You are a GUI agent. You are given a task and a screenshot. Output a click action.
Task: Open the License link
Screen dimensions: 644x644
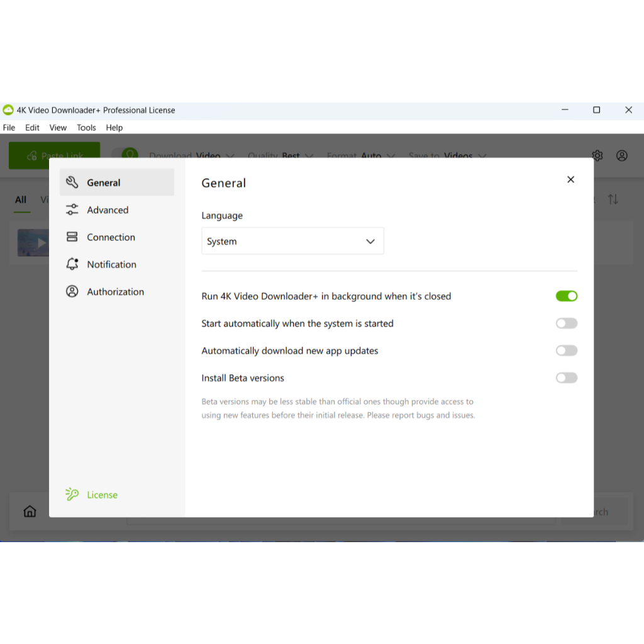103,495
